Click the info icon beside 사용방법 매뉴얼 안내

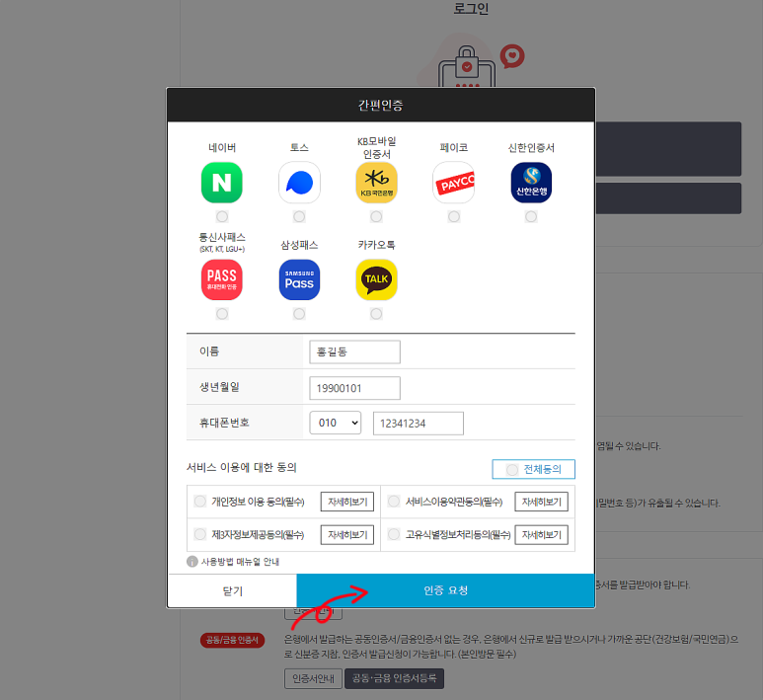click(192, 562)
